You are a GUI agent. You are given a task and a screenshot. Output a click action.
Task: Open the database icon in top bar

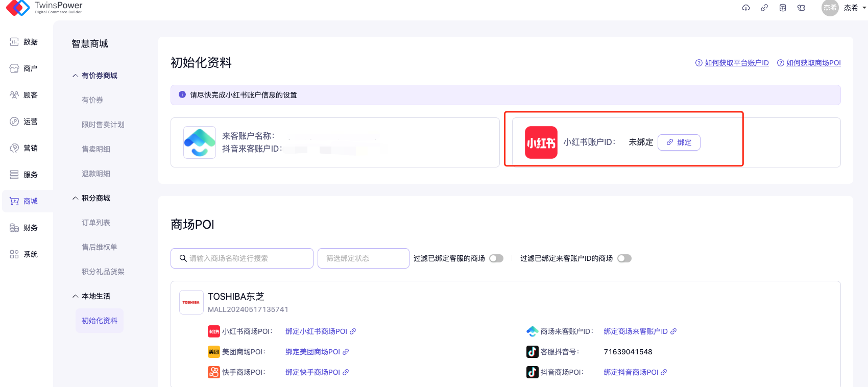click(x=783, y=8)
